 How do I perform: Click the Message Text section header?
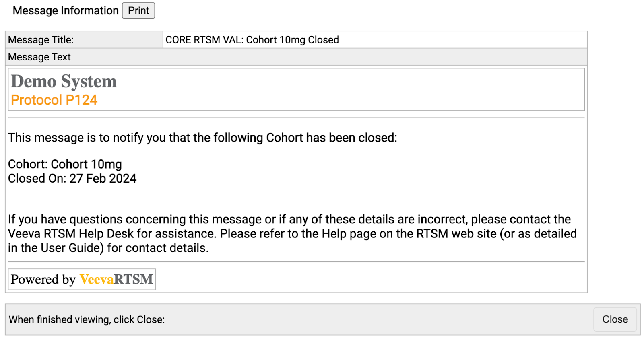[x=39, y=57]
